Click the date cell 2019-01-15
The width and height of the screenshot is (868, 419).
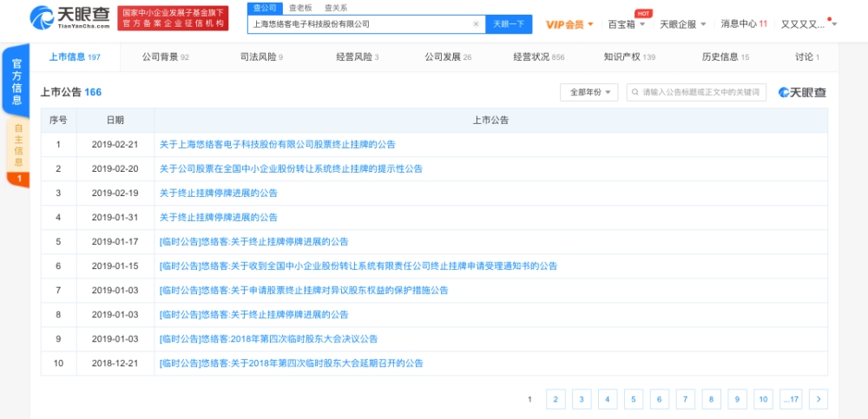[x=115, y=266]
